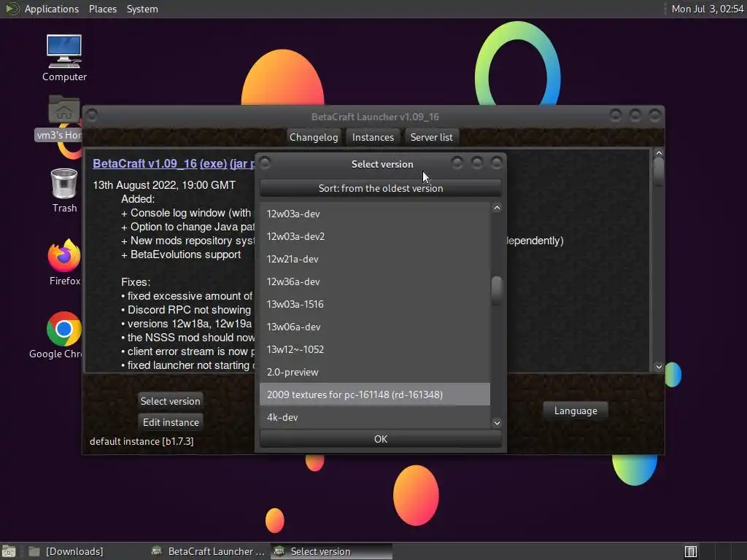Select version 13w03a-1516
This screenshot has width=747, height=560.
(x=374, y=304)
